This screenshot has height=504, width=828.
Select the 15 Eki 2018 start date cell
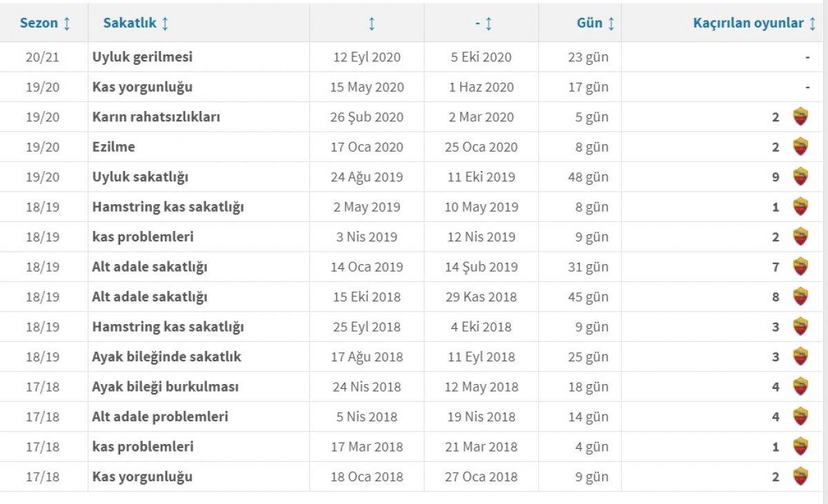[x=366, y=297]
